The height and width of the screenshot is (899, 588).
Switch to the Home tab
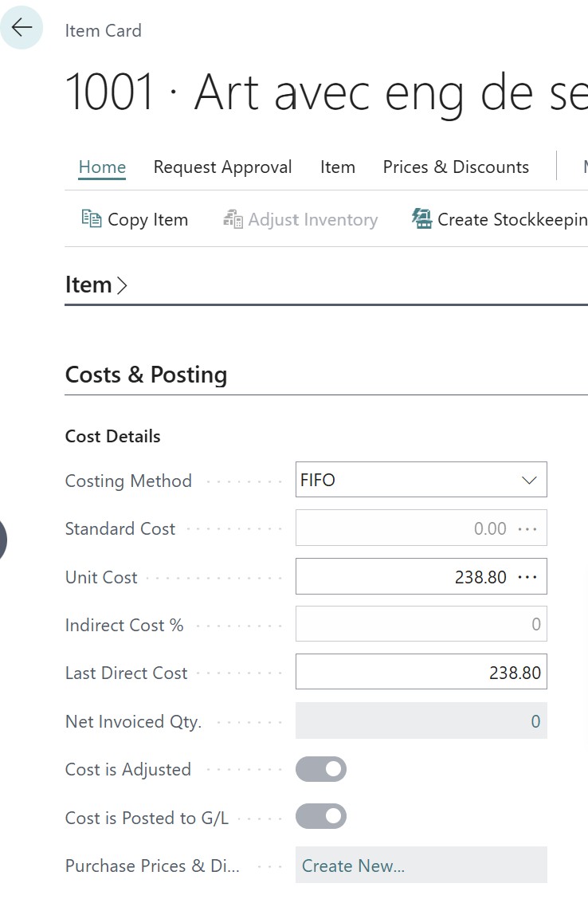pyautogui.click(x=102, y=167)
